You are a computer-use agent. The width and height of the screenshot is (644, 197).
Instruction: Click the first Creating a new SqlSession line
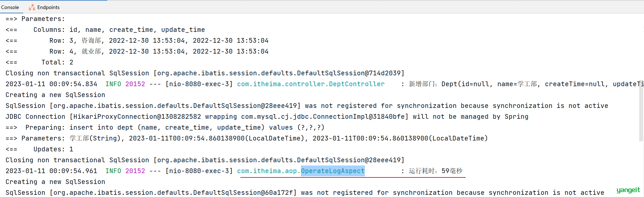[x=55, y=95]
